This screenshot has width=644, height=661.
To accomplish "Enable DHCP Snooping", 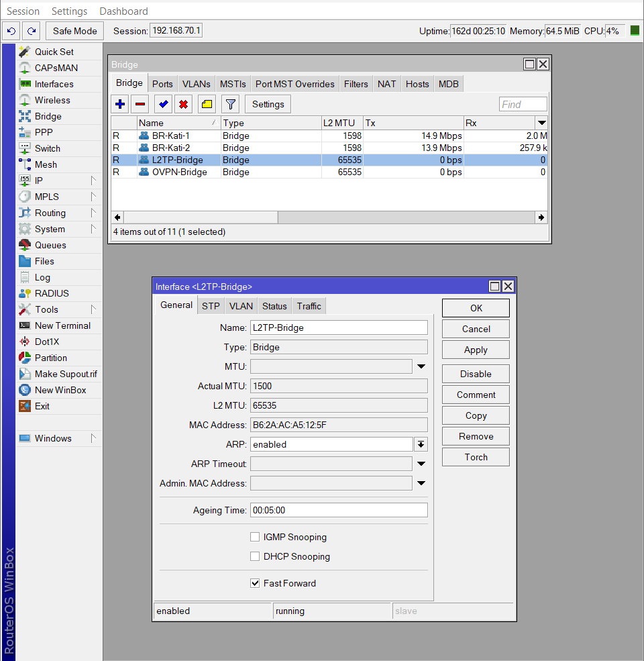I will pyautogui.click(x=255, y=556).
